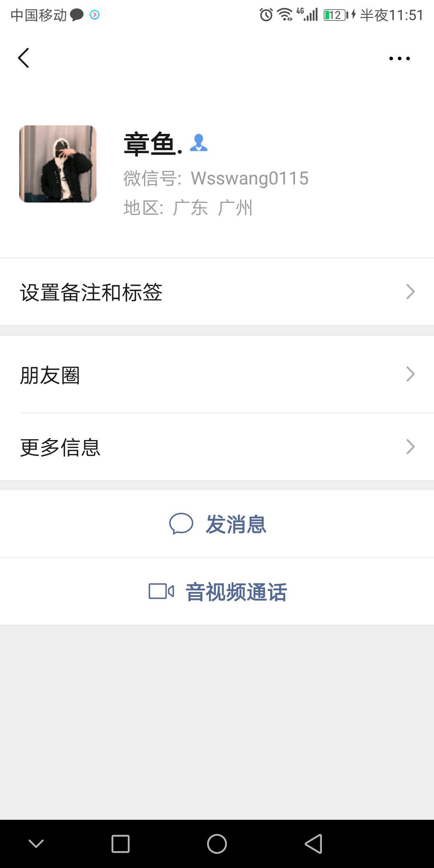Viewport: 434px width, 868px height.
Task: Expand the 设置备注和标签 row chevron
Action: [x=410, y=292]
